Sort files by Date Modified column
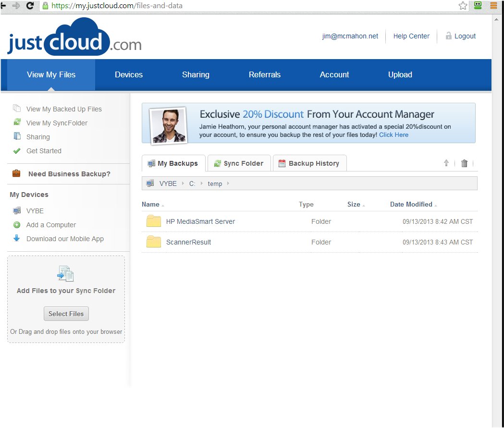The height and width of the screenshot is (428, 504). click(411, 204)
